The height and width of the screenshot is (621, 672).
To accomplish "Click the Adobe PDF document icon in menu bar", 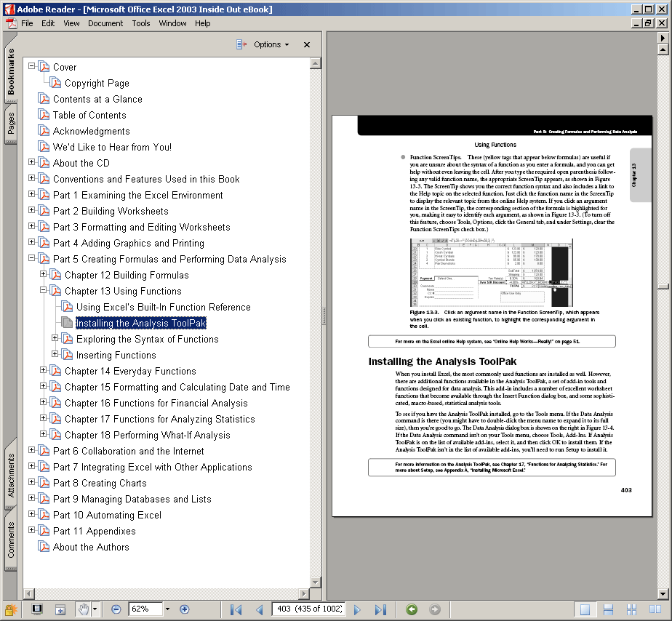I will [11, 23].
